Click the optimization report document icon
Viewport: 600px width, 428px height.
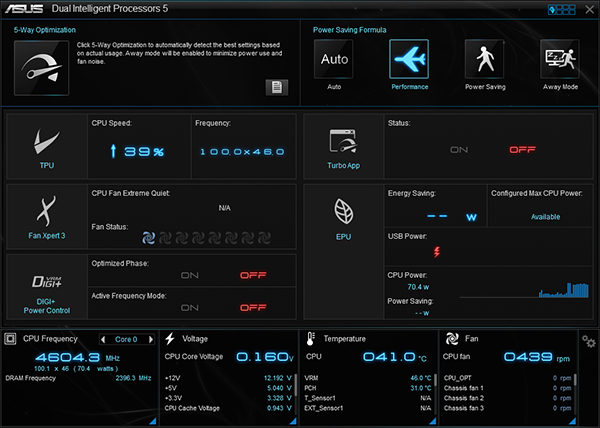click(x=277, y=88)
